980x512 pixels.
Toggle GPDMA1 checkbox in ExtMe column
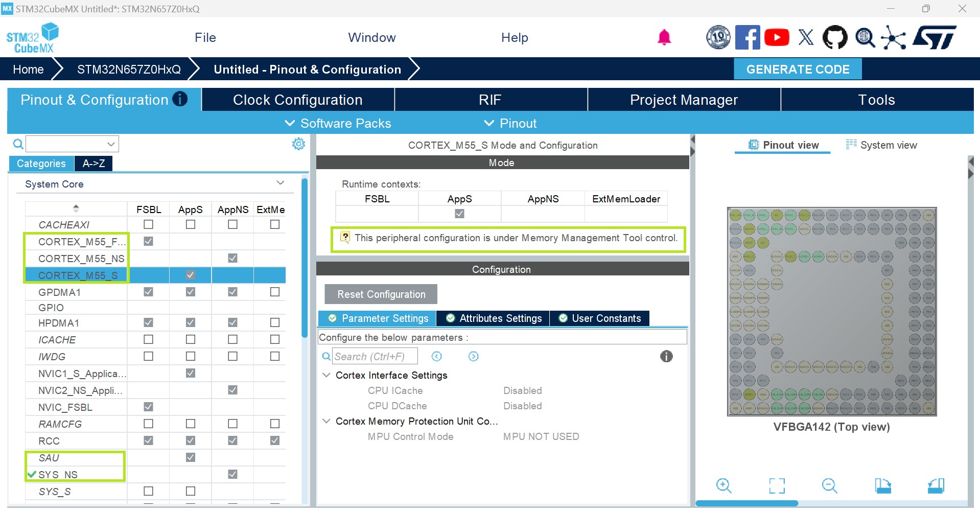pos(275,292)
